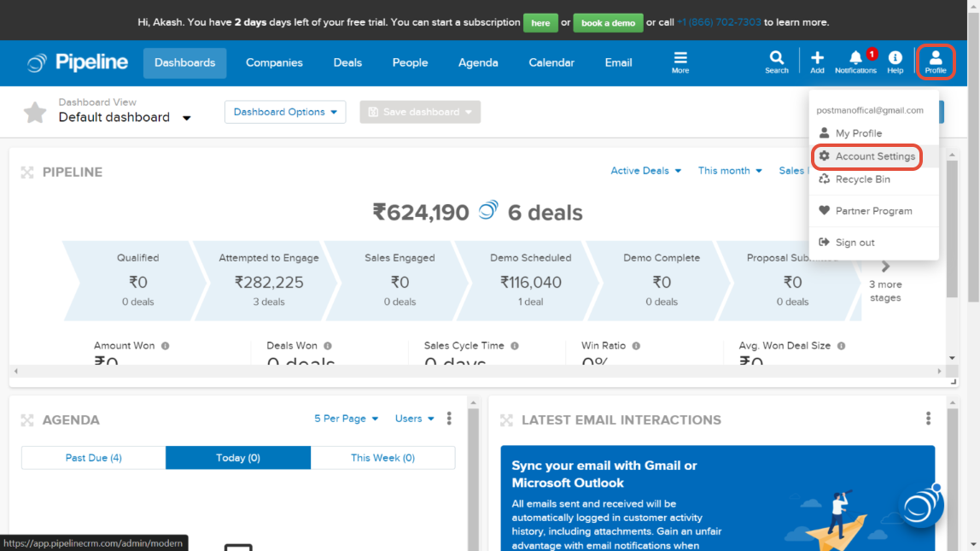This screenshot has height=551, width=980.
Task: Click the Add plus icon
Action: click(817, 62)
